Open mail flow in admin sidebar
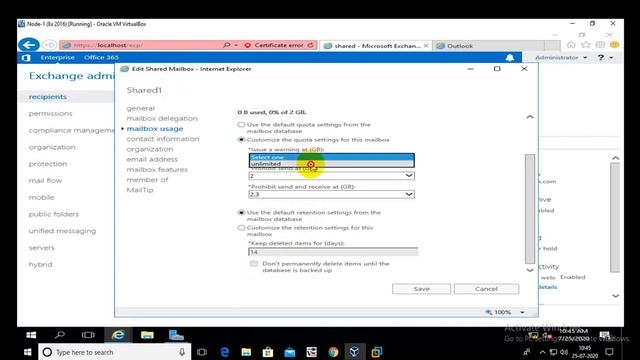This screenshot has height=360, width=640. click(45, 180)
